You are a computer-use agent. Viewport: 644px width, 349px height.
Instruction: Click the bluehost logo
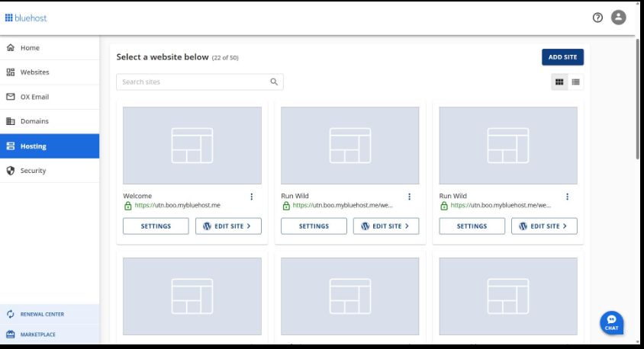26,18
